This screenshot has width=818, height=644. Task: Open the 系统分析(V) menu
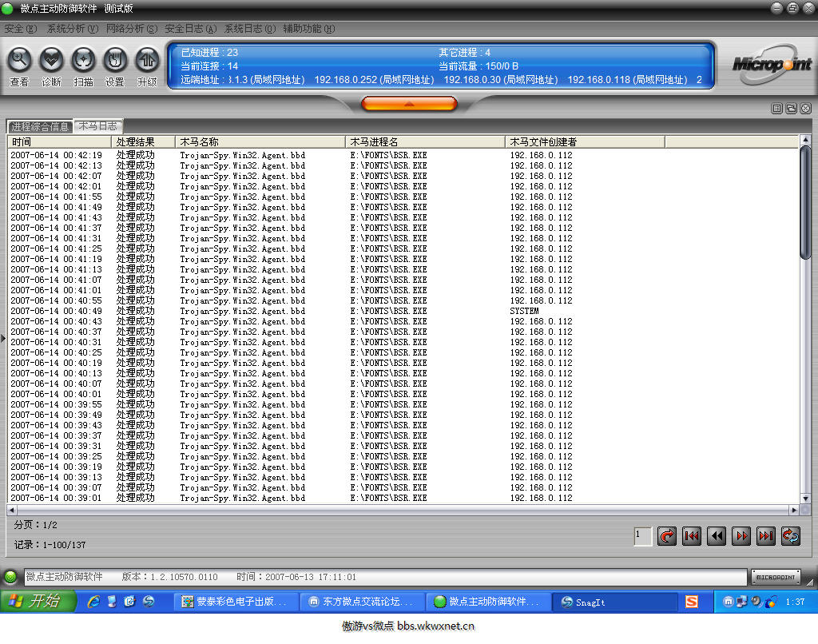tap(73, 29)
